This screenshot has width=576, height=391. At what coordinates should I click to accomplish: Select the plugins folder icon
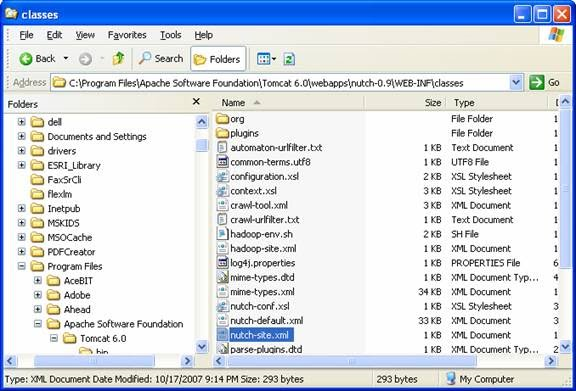tap(223, 133)
